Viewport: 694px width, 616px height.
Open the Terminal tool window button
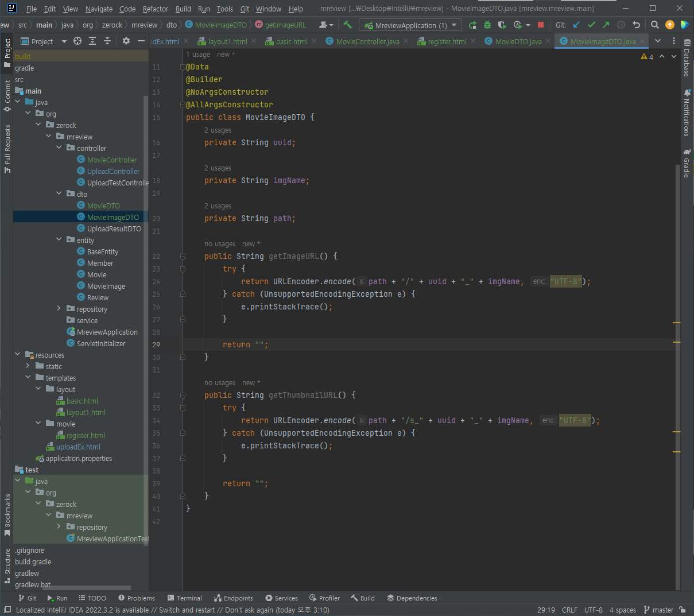(x=184, y=598)
